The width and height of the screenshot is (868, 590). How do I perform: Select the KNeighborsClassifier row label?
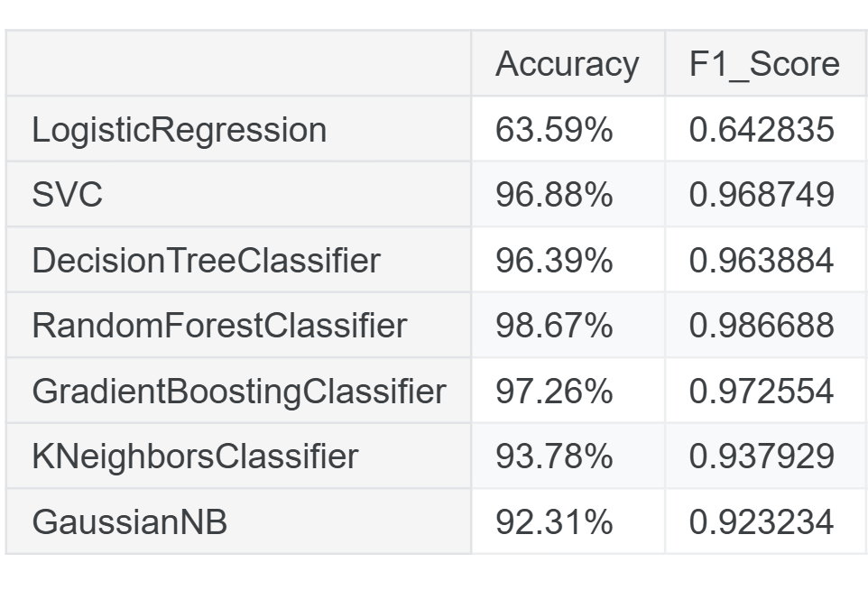pyautogui.click(x=238, y=456)
